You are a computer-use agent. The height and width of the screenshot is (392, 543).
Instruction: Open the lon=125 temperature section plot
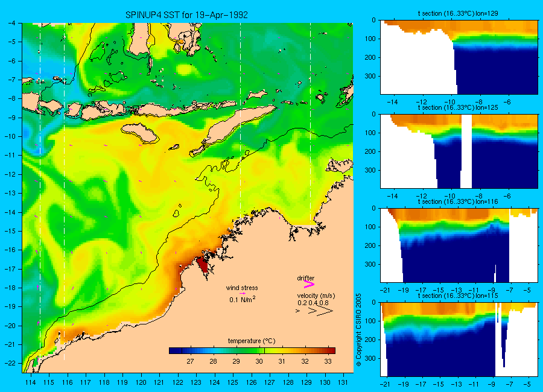[459, 151]
